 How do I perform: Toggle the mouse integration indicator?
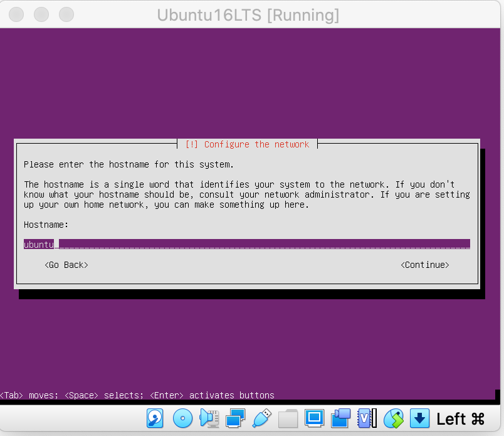pyautogui.click(x=393, y=418)
